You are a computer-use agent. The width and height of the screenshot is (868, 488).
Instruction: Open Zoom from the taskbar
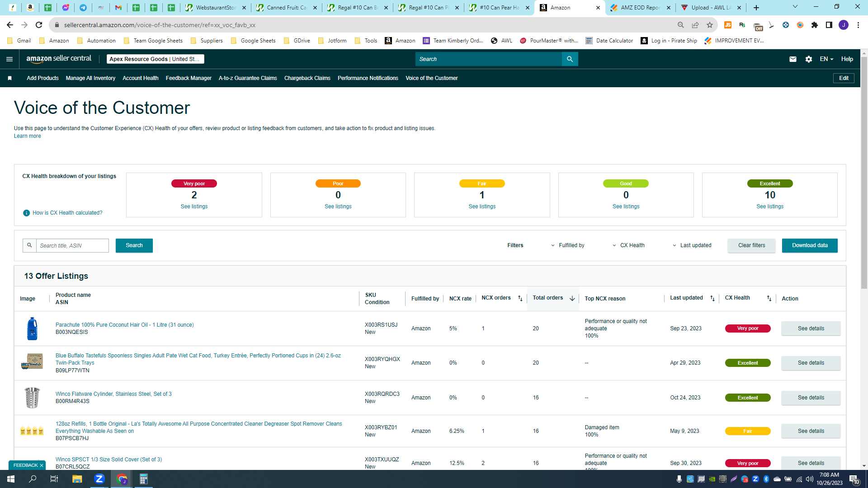click(99, 479)
